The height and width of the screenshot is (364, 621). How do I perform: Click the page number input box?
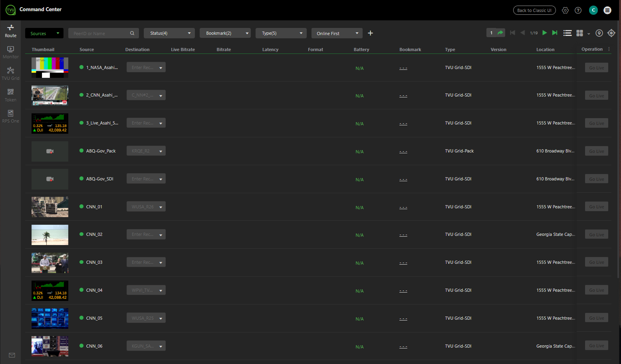click(491, 33)
